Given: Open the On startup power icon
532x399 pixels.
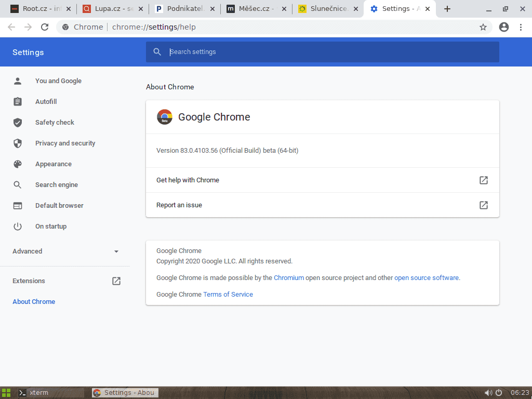Looking at the screenshot, I should [17, 226].
